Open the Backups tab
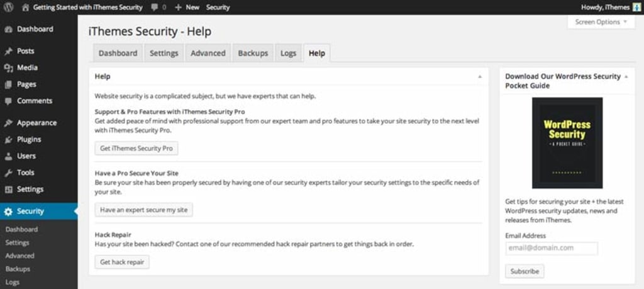The height and width of the screenshot is (289, 644). (x=253, y=53)
